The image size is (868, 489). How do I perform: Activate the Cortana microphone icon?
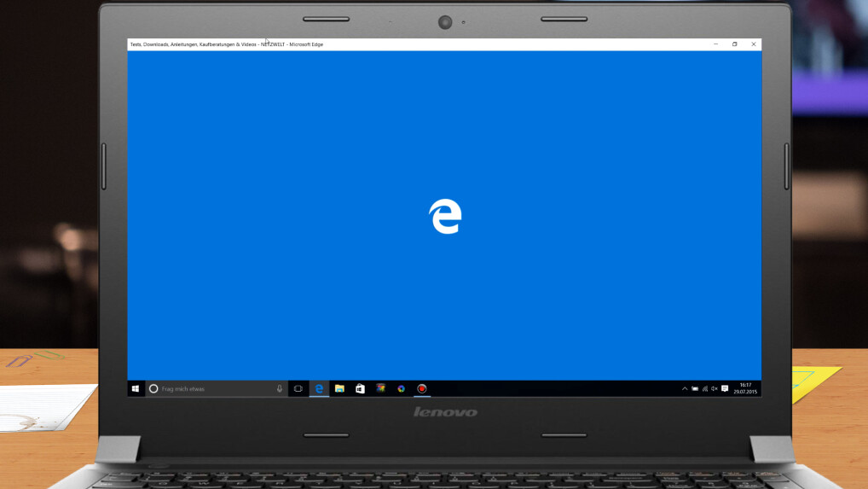(279, 388)
